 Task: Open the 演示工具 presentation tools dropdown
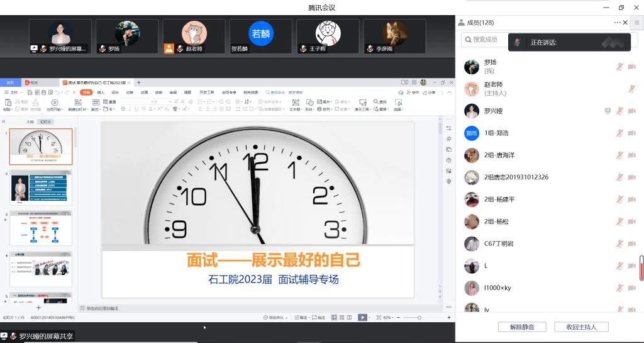(x=363, y=110)
